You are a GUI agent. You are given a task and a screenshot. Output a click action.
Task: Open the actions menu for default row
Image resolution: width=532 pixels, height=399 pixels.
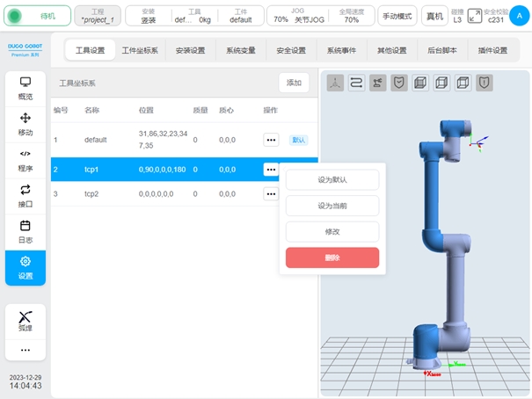coord(271,140)
